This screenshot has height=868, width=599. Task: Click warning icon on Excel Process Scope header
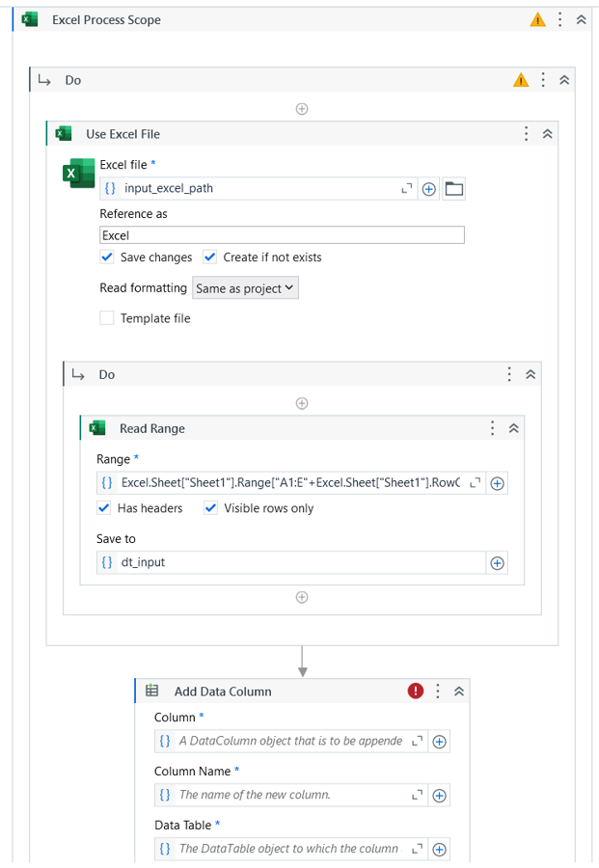(x=537, y=20)
